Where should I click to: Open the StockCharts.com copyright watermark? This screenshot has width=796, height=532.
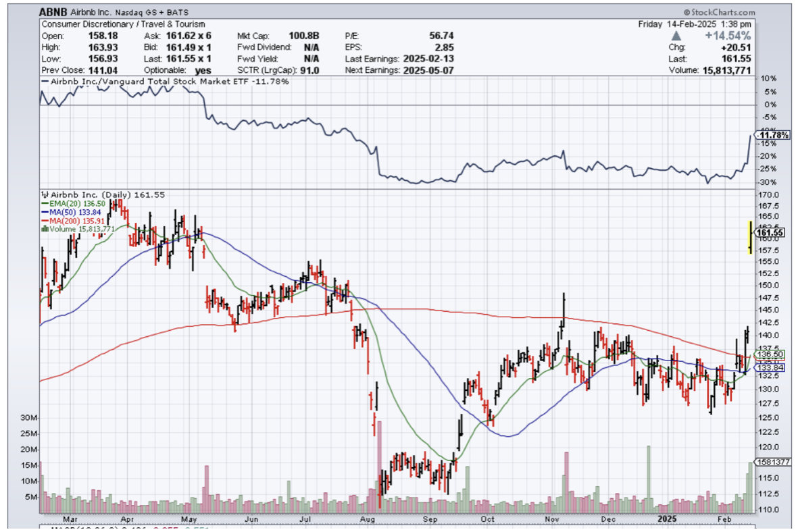click(719, 12)
